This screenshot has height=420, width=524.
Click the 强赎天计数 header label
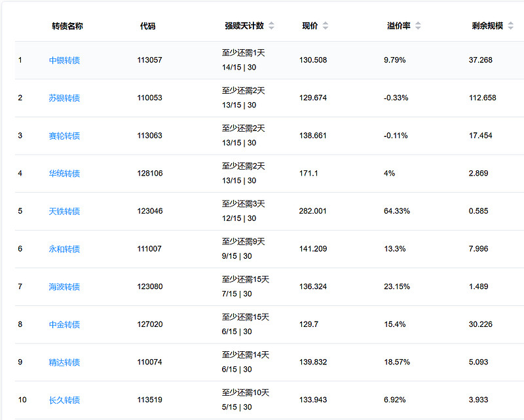244,26
